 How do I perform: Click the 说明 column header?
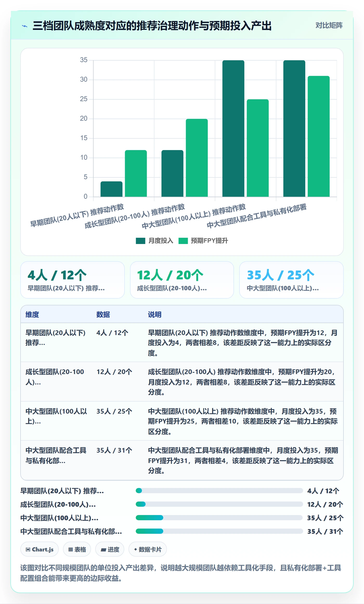tap(155, 314)
